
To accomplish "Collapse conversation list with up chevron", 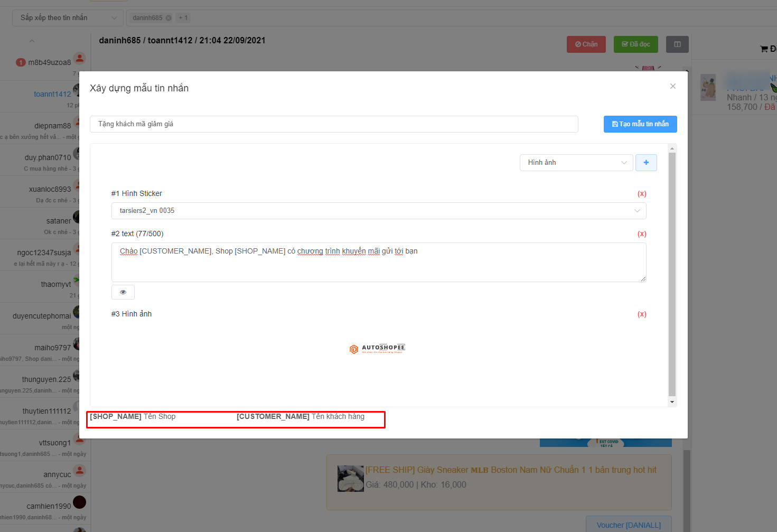I will [32, 41].
